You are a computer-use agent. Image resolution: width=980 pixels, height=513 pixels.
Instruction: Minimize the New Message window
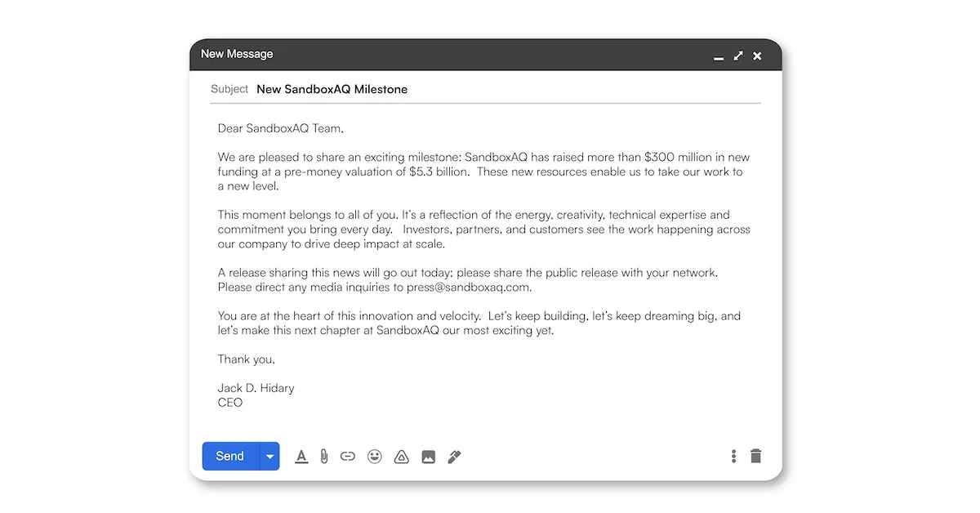coord(719,57)
